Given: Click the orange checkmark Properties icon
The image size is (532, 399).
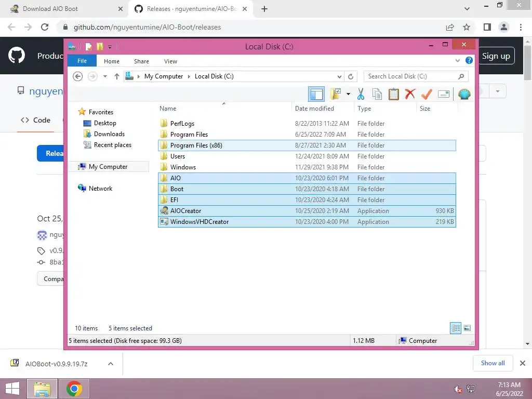Looking at the screenshot, I should click(x=427, y=94).
